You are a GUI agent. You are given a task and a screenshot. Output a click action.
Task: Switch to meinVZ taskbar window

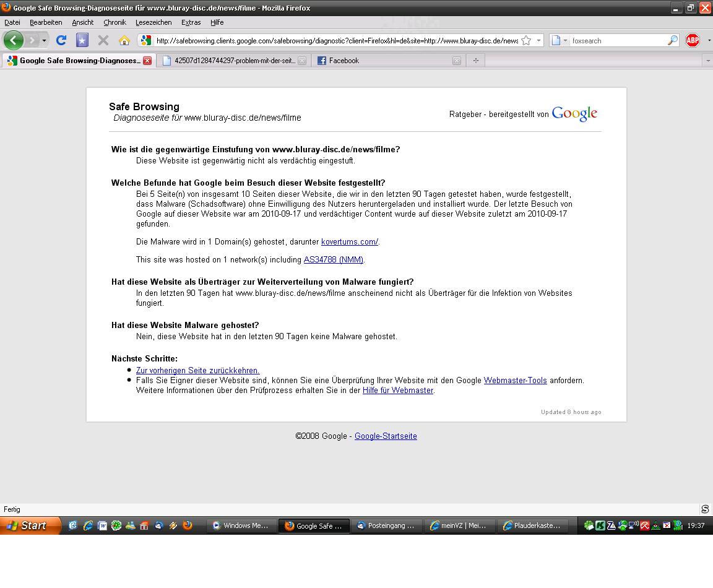point(459,525)
